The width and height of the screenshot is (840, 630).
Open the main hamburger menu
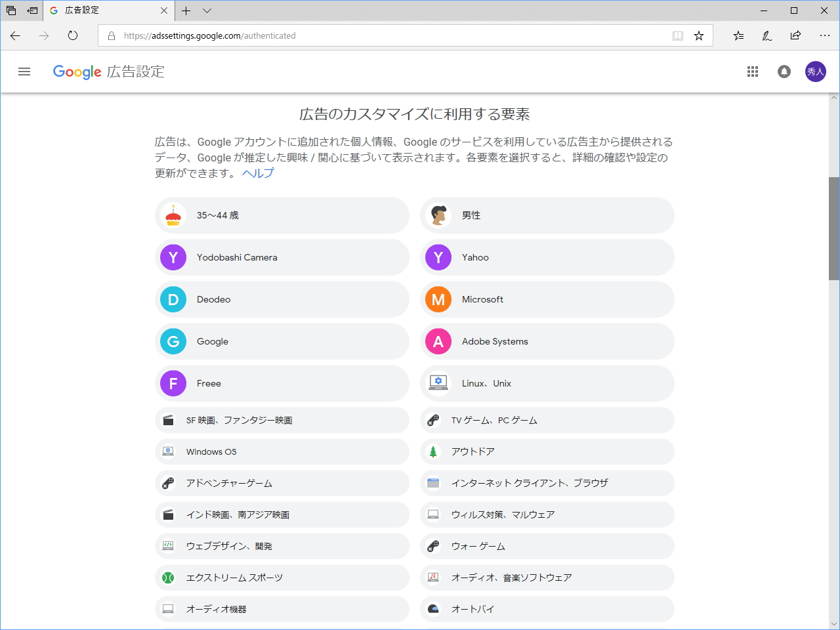click(x=24, y=72)
